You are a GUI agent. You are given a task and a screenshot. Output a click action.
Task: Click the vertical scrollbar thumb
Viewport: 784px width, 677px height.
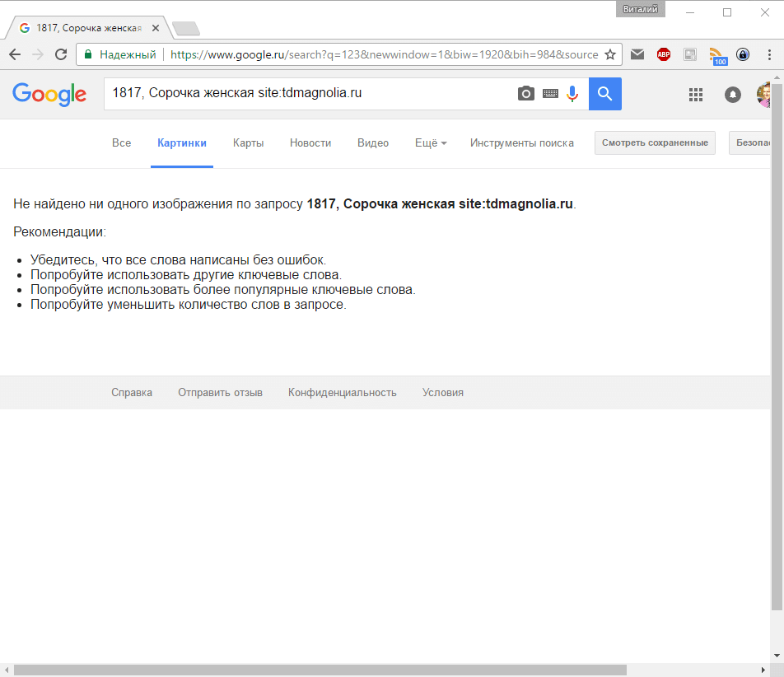777,347
